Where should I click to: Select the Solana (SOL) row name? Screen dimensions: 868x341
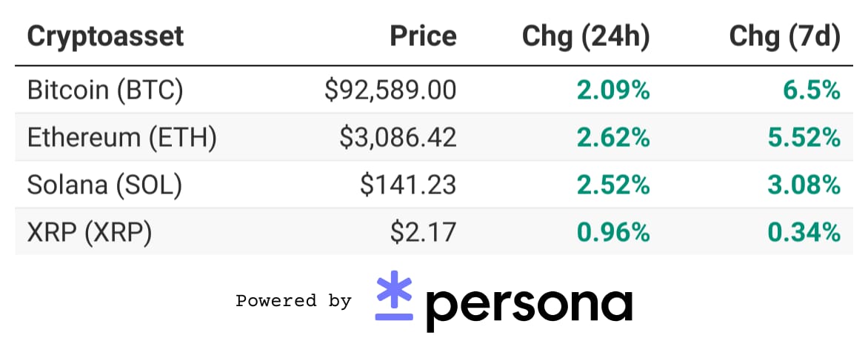pos(104,185)
